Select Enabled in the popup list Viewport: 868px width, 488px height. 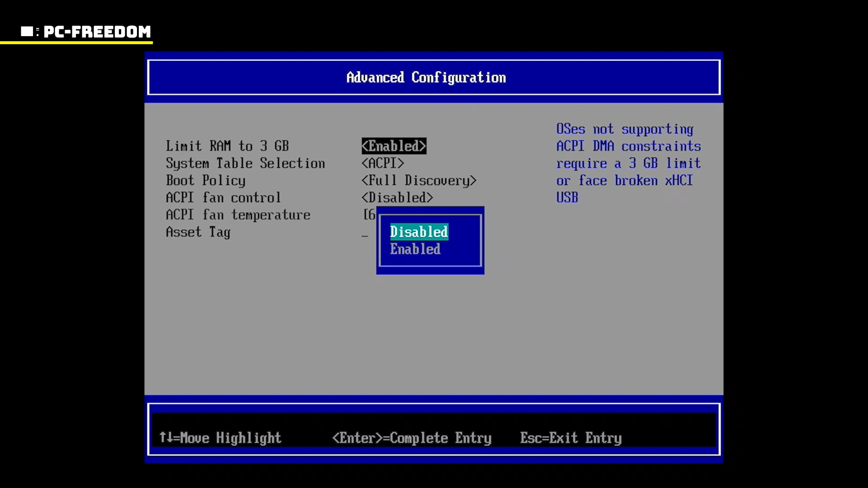tap(415, 249)
